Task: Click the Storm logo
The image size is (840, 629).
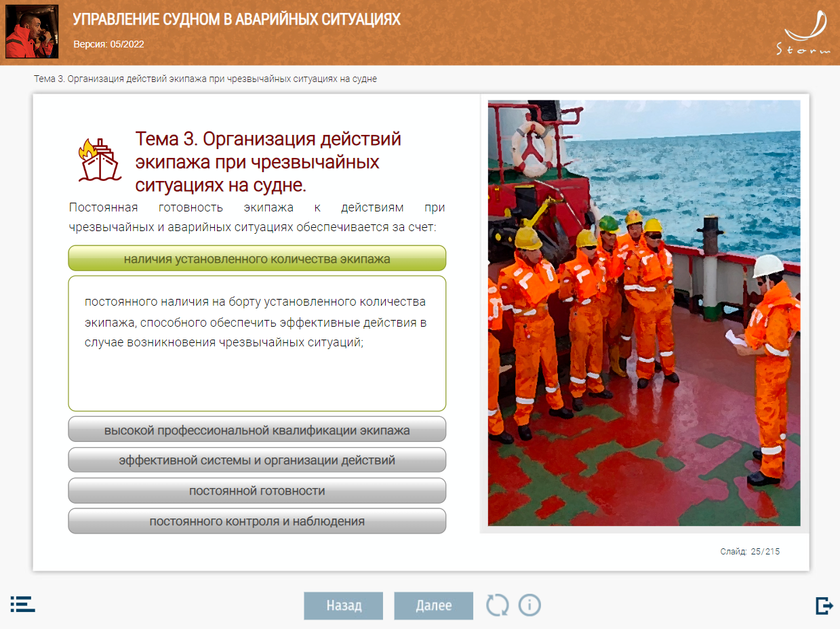Action: coord(805,33)
